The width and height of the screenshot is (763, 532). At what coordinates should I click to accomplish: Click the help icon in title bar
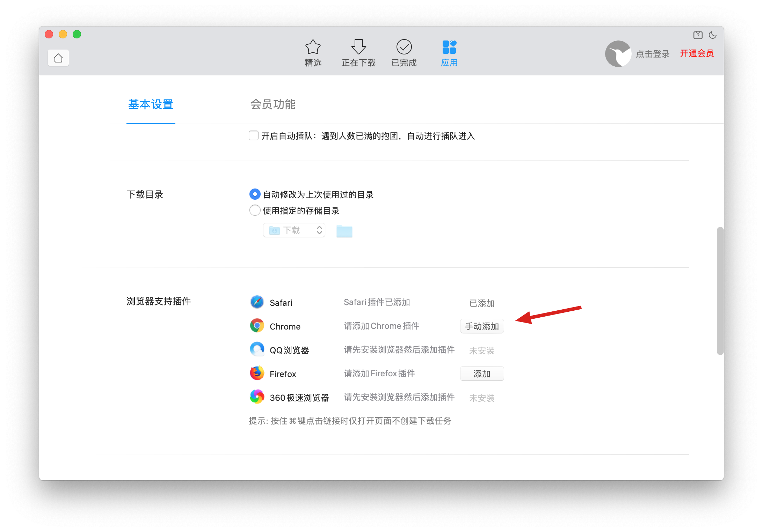coord(698,35)
